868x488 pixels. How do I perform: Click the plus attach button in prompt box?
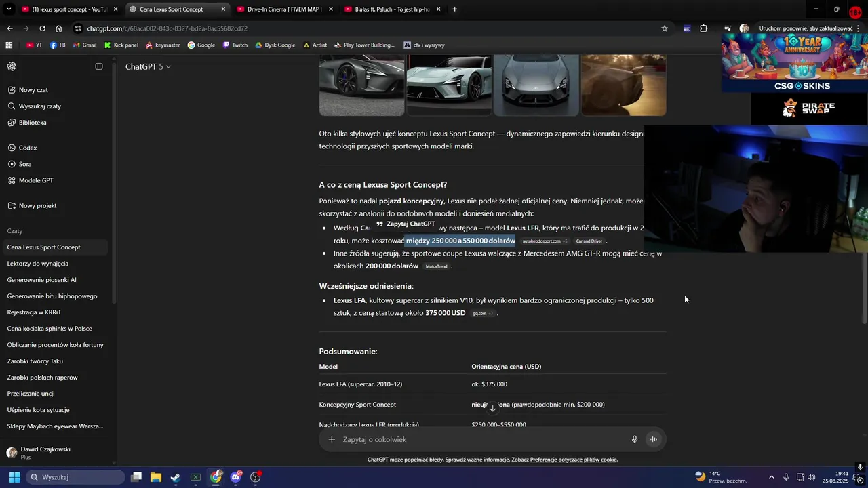point(332,439)
